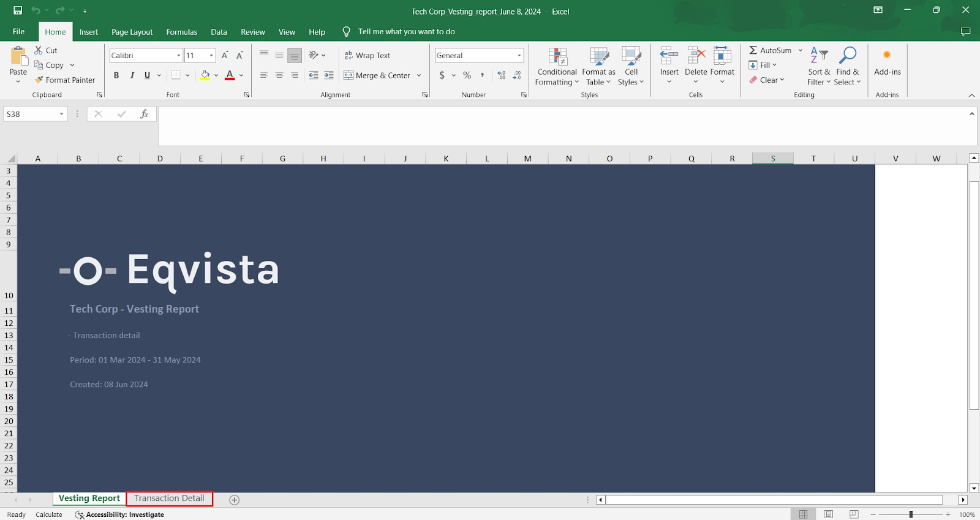Toggle Wrap Text on selected cells
The image size is (980, 520).
click(367, 55)
